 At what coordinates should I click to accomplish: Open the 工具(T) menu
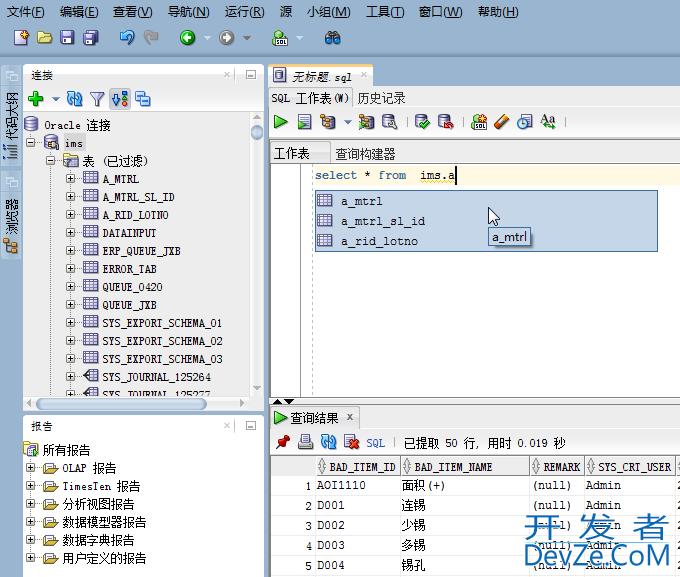[x=385, y=12]
